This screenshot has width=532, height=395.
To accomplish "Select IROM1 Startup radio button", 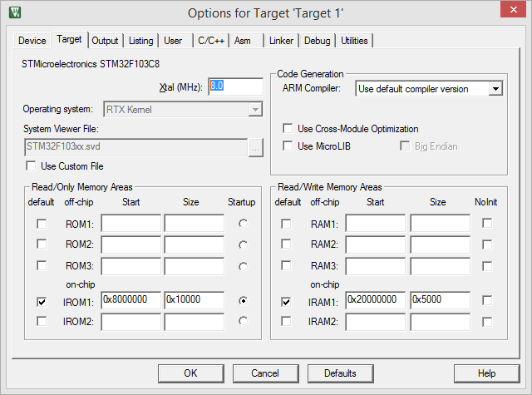I will pyautogui.click(x=243, y=301).
